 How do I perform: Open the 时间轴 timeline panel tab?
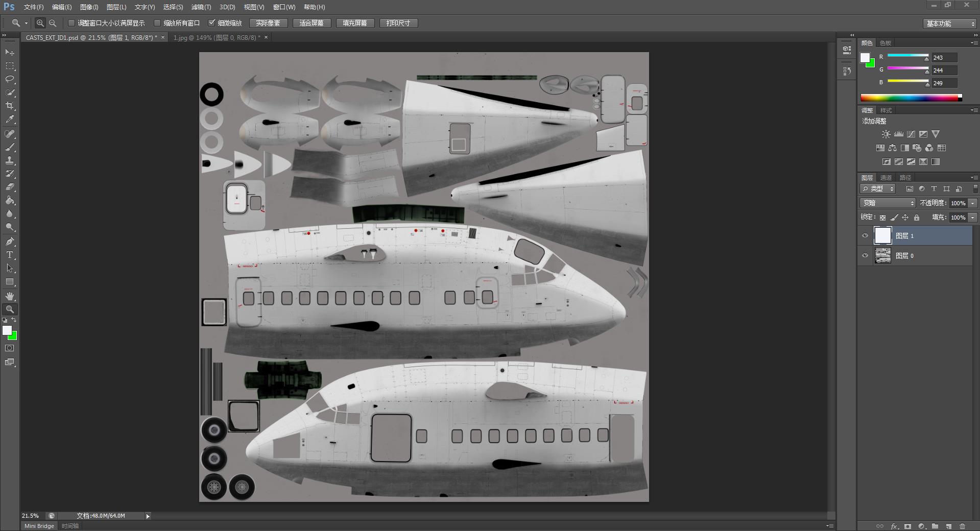[x=70, y=526]
